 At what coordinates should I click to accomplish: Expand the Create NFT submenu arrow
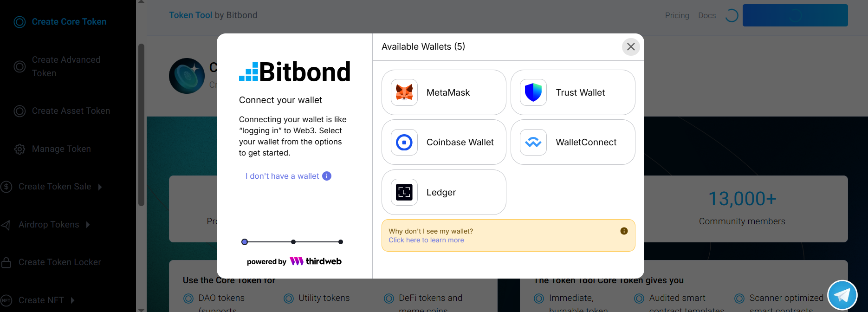coord(72,300)
